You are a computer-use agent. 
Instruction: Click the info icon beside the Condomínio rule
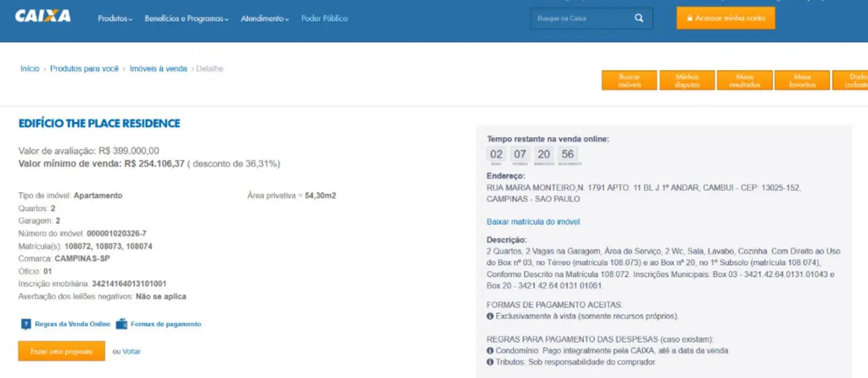click(x=490, y=351)
